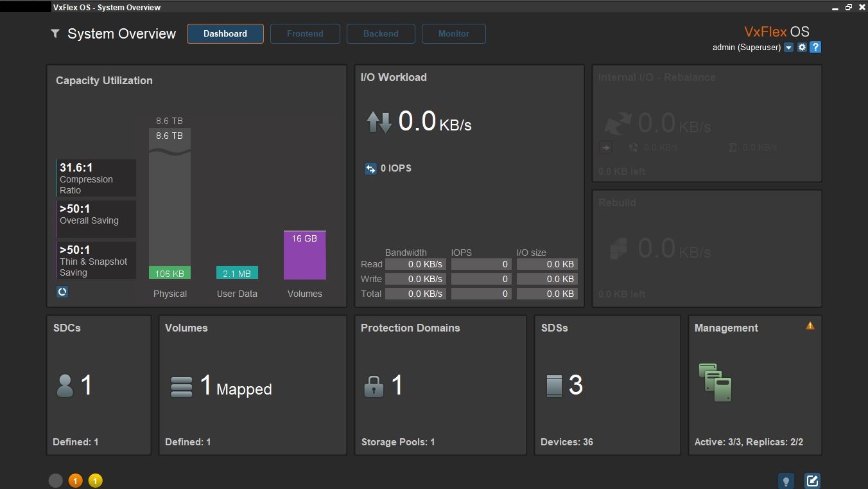This screenshot has width=868, height=489.
Task: Open the Help icon in top-right corner
Action: tap(815, 47)
